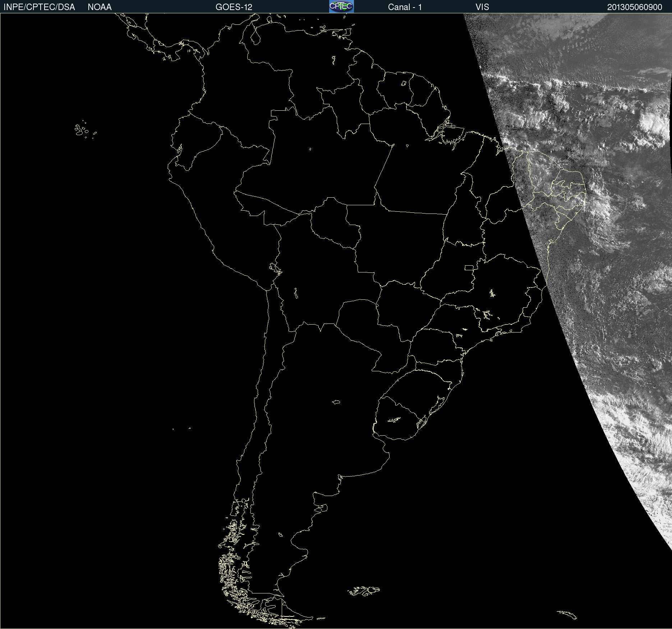Click the VIS channel label

pyautogui.click(x=482, y=7)
